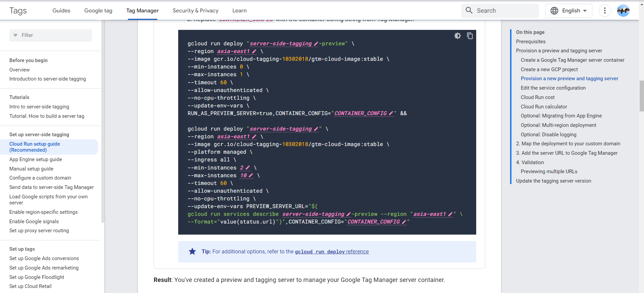Viewport: 644px width, 293px height.
Task: Click the Filter icon in sidebar
Action: [15, 35]
